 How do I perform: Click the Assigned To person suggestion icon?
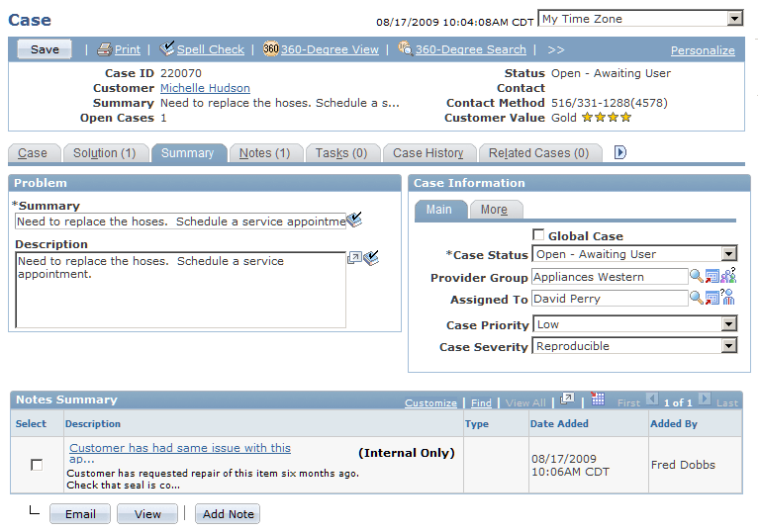[x=727, y=297]
